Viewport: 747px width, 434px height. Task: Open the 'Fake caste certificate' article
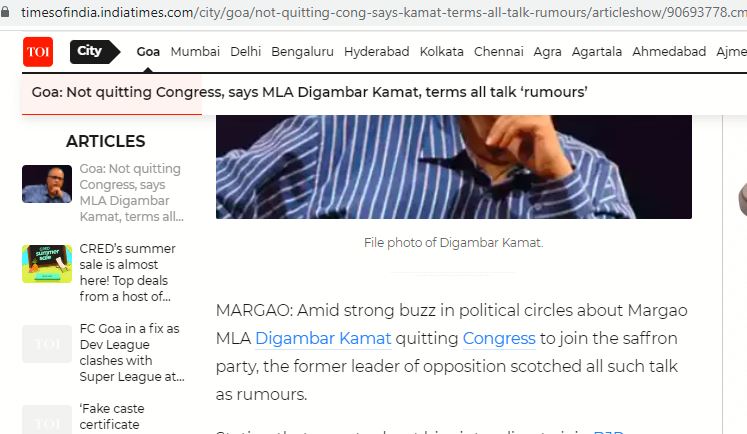112,416
